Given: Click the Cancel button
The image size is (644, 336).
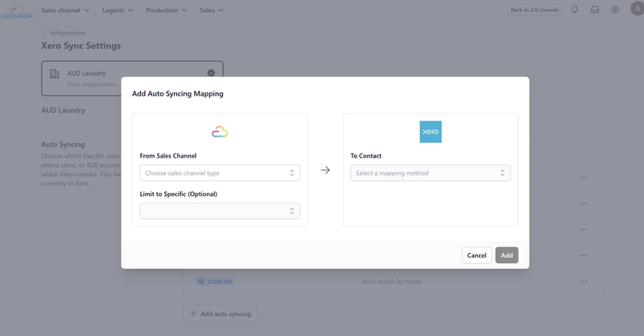Looking at the screenshot, I should click(477, 255).
